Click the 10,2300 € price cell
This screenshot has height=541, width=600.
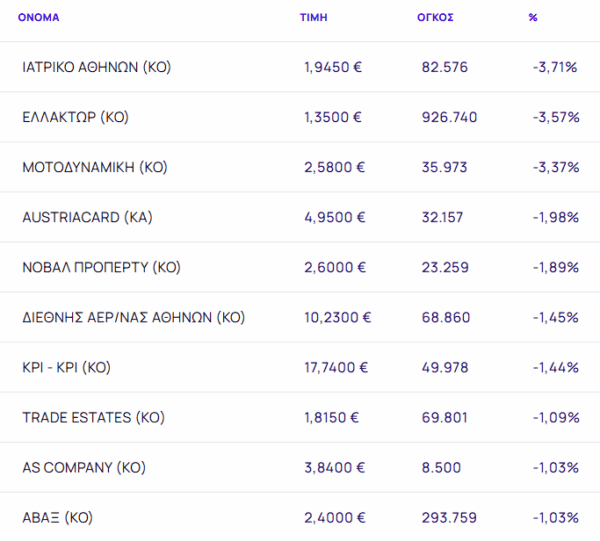pos(338,317)
